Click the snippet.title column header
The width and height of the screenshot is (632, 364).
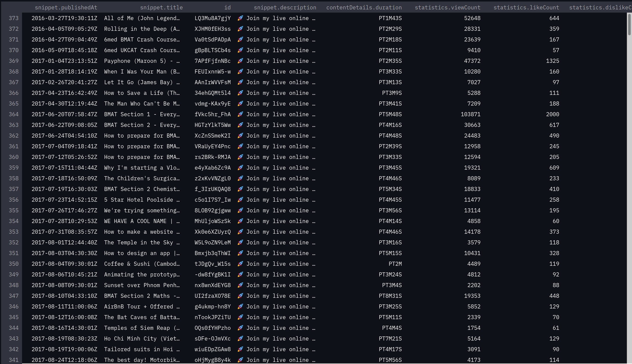click(x=161, y=7)
